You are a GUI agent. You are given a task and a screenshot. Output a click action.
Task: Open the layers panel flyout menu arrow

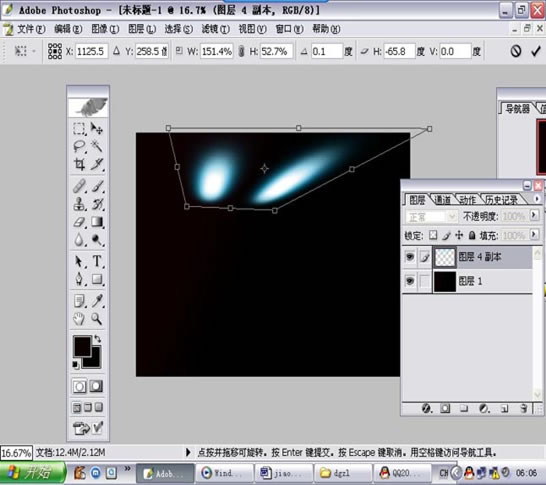537,199
